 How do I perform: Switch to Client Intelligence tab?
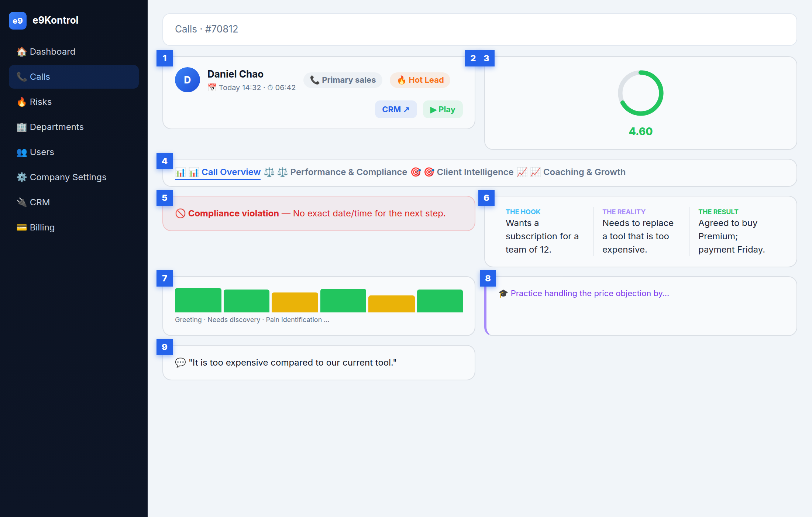tap(462, 172)
